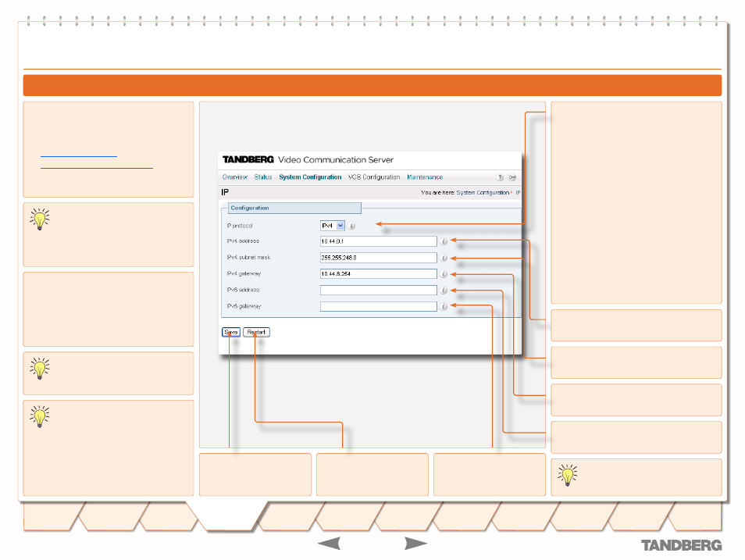Image resolution: width=745 pixels, height=560 pixels.
Task: Go to next page with right arrow
Action: [415, 544]
